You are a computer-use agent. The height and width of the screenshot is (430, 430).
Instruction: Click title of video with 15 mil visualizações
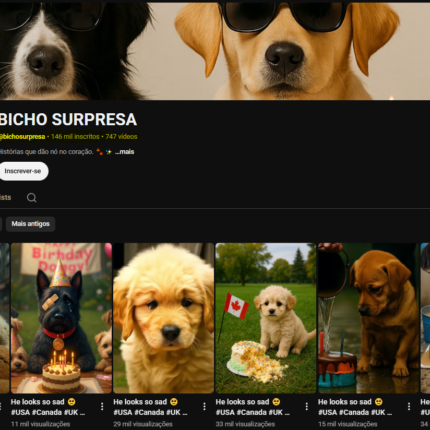tap(355, 407)
